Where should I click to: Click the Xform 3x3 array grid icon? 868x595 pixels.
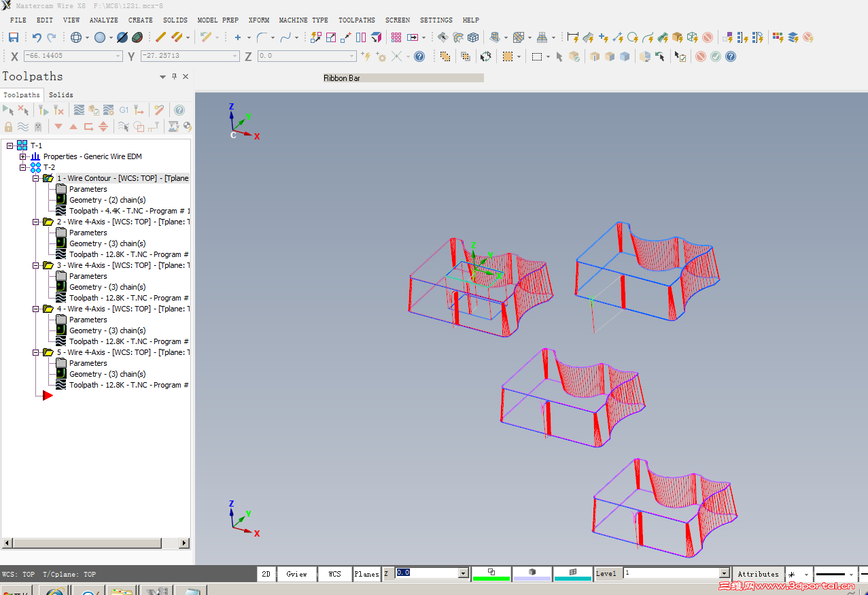point(396,37)
